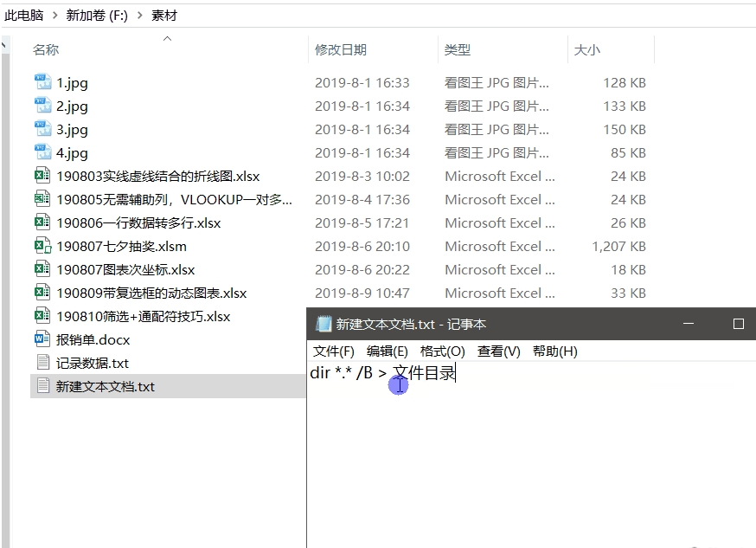Click Excel icon of 190803实线虚线结合的折线图.xlsx

pyautogui.click(x=42, y=176)
